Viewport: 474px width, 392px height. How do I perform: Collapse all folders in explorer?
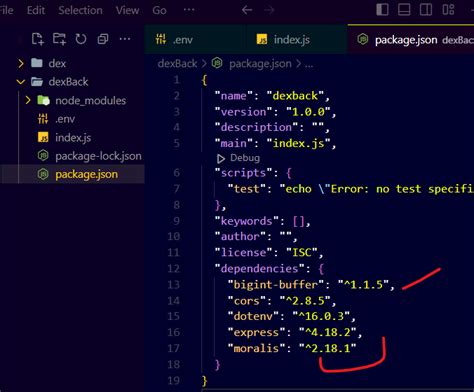click(103, 39)
